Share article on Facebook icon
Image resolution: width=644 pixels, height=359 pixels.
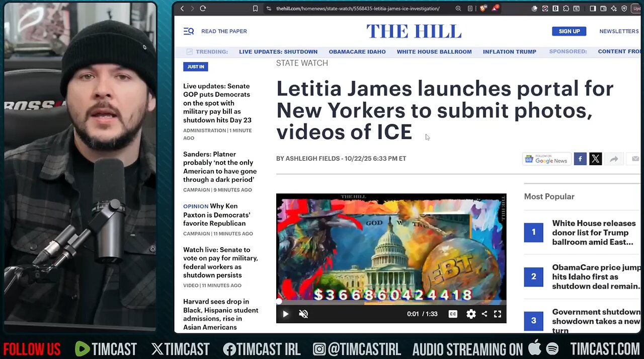tap(580, 159)
